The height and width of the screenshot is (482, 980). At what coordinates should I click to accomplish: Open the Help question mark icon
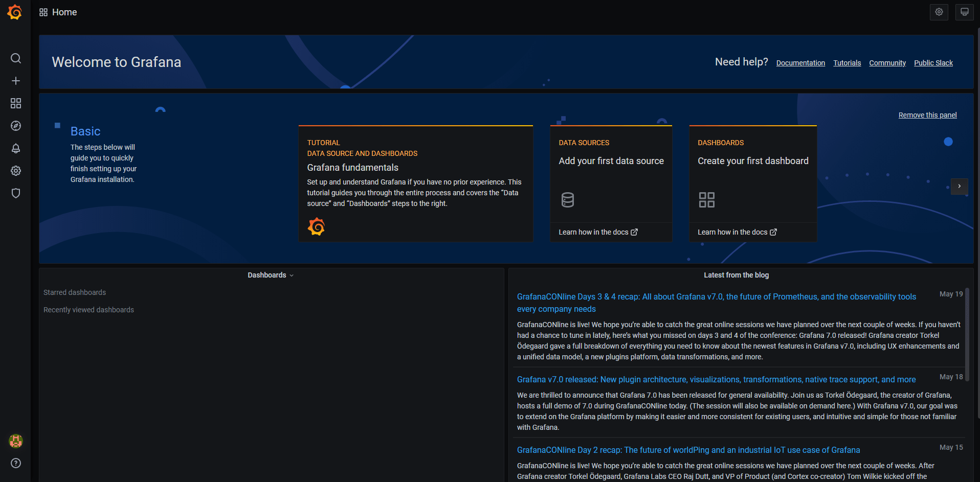pyautogui.click(x=16, y=464)
